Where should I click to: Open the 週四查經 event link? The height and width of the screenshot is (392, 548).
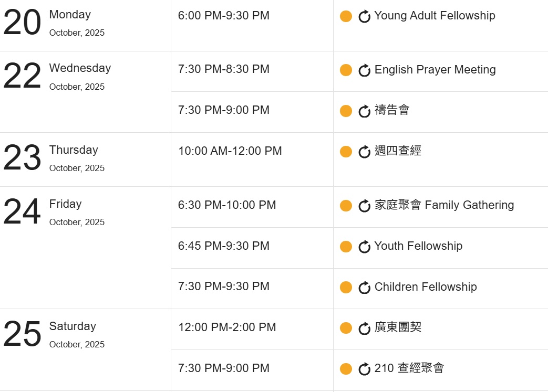(x=398, y=151)
